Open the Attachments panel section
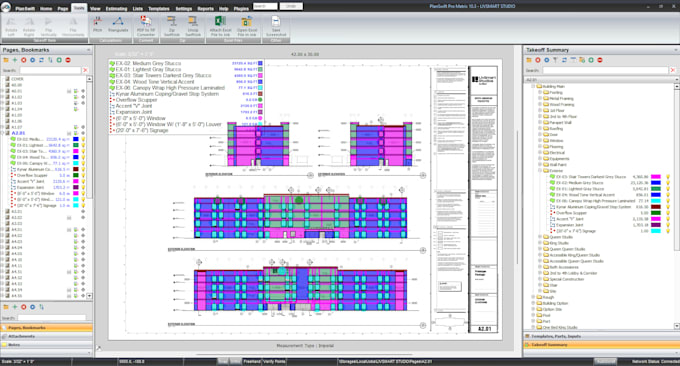This screenshot has width=680, height=366. [x=46, y=336]
